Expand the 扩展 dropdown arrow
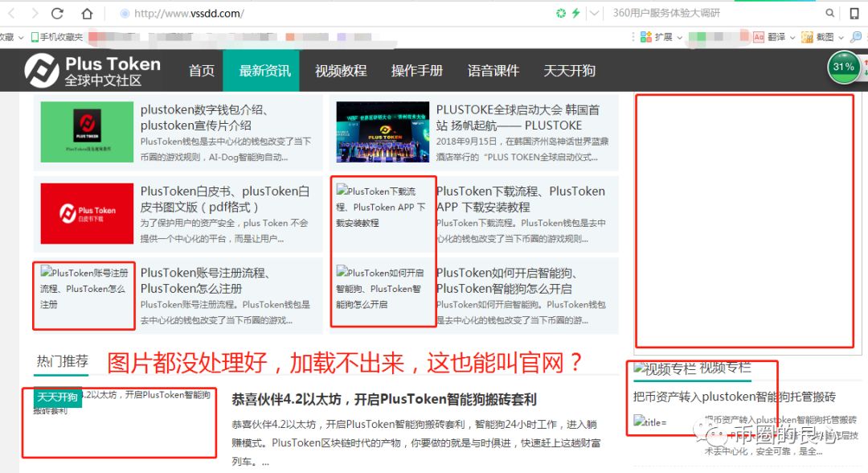Viewport: 868px width, 473px height. (x=679, y=38)
